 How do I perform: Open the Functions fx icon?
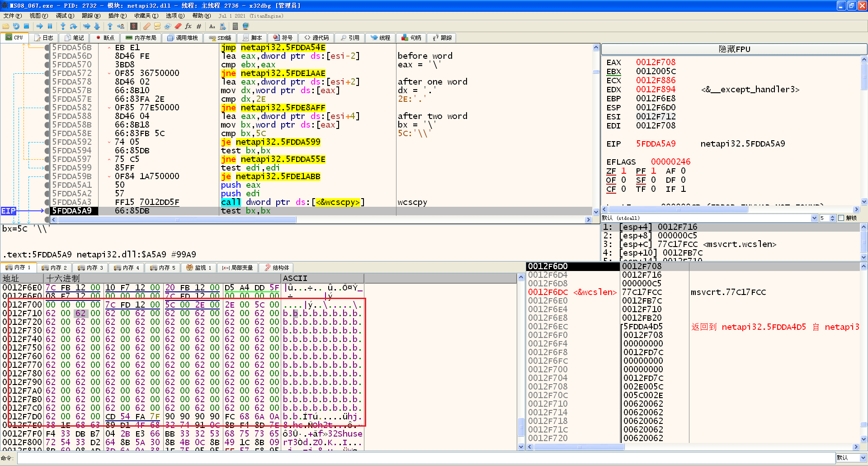point(188,26)
